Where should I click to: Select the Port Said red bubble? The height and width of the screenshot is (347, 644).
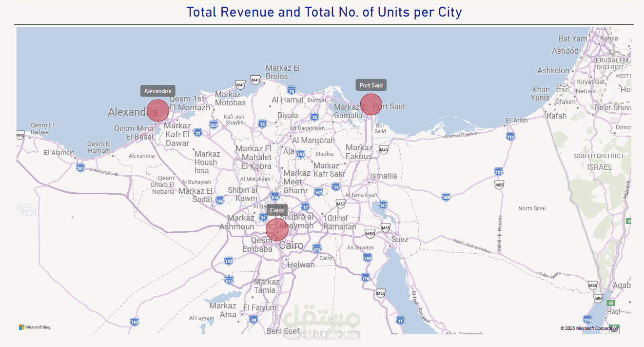pos(371,104)
